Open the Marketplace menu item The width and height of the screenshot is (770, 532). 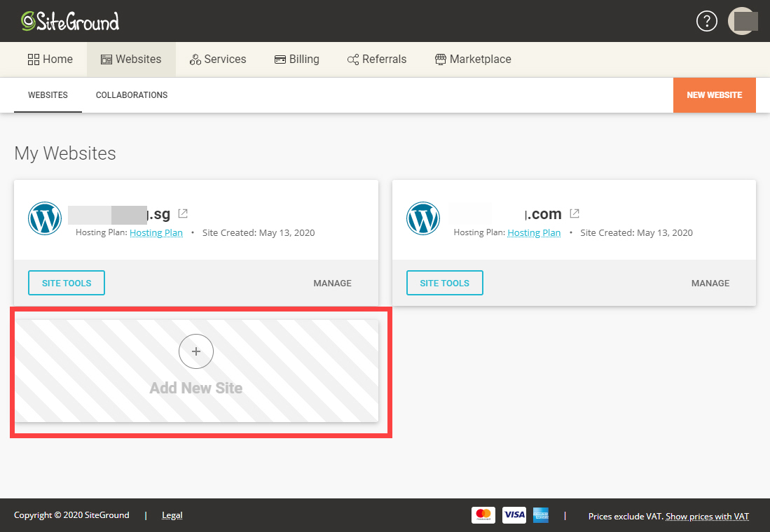tap(473, 59)
